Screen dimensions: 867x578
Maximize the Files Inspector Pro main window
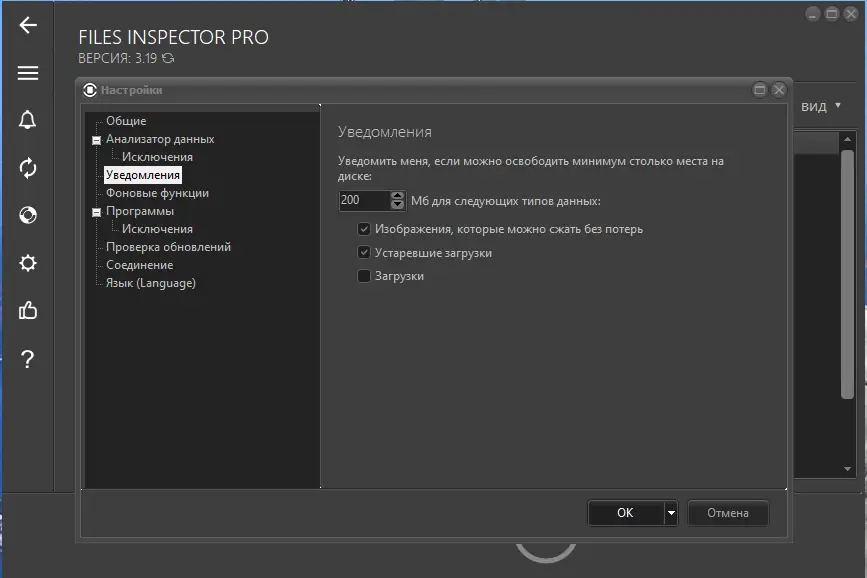(x=832, y=14)
